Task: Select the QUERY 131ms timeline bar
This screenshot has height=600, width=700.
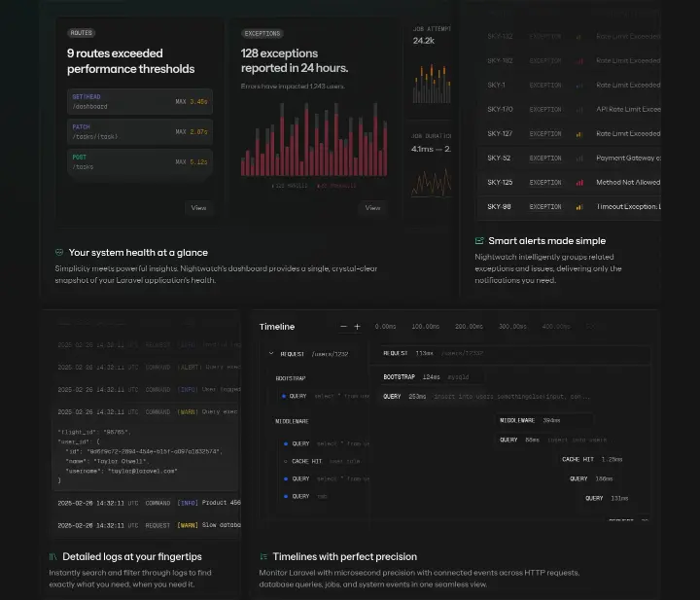Action: tap(607, 498)
